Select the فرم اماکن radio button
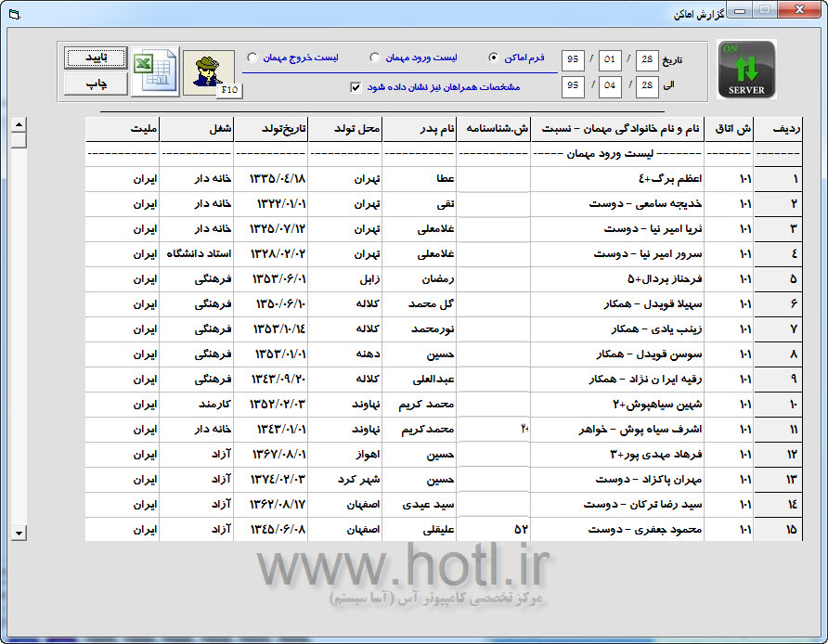828x644 pixels. (x=493, y=58)
